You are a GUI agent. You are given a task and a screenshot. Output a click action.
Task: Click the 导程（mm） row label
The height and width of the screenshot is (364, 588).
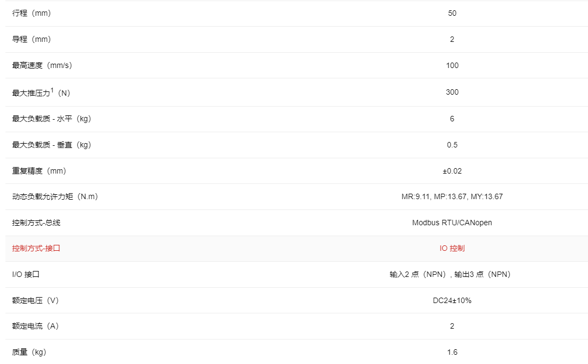coord(32,39)
